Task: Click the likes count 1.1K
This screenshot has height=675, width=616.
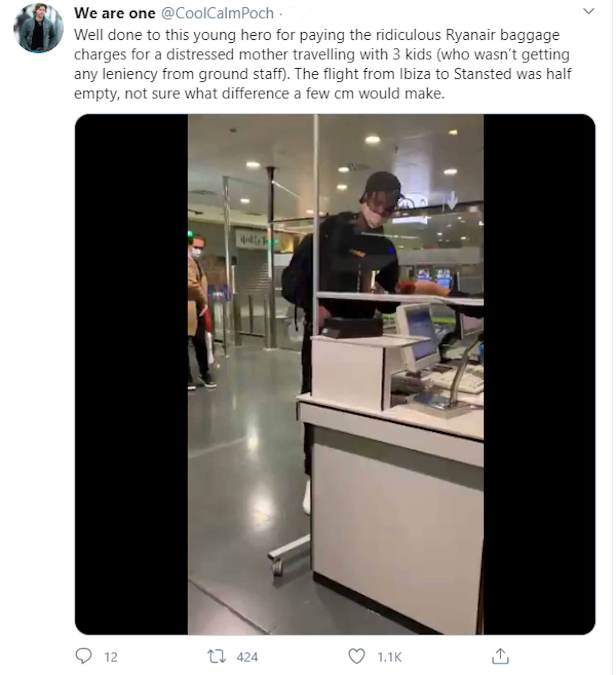Action: pyautogui.click(x=389, y=657)
